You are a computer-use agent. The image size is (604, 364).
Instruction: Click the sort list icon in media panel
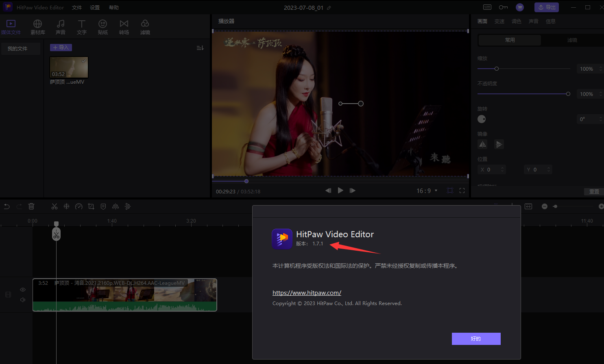(200, 48)
